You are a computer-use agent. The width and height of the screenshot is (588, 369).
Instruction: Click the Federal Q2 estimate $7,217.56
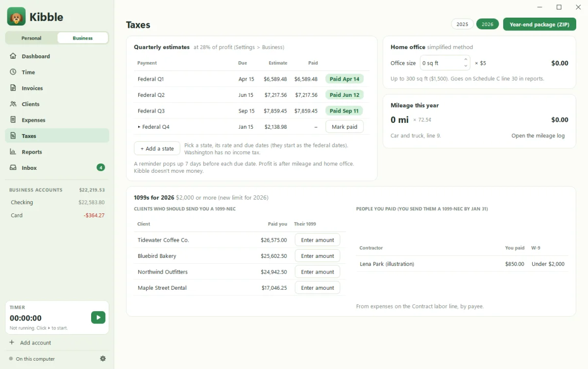click(275, 95)
